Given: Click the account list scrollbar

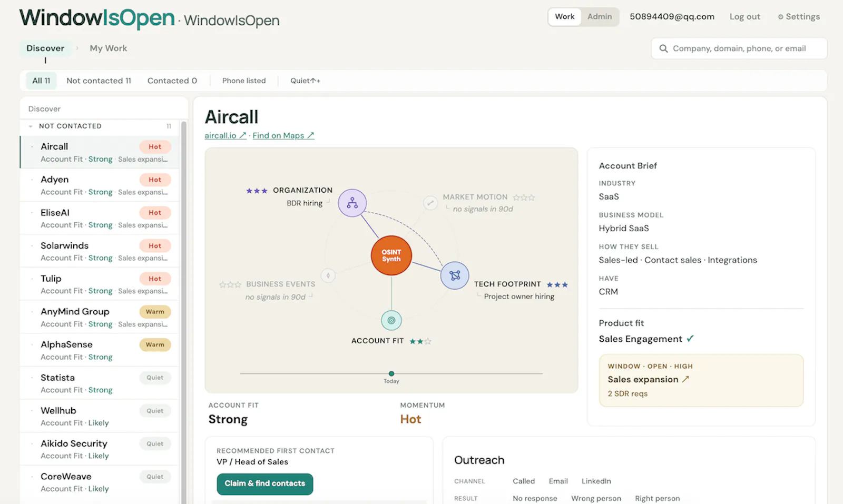Looking at the screenshot, I should (x=184, y=312).
